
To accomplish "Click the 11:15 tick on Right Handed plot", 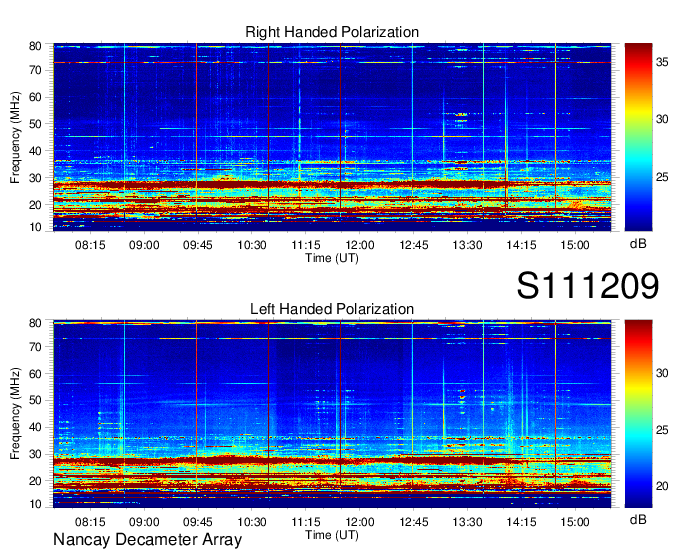I will [x=306, y=245].
